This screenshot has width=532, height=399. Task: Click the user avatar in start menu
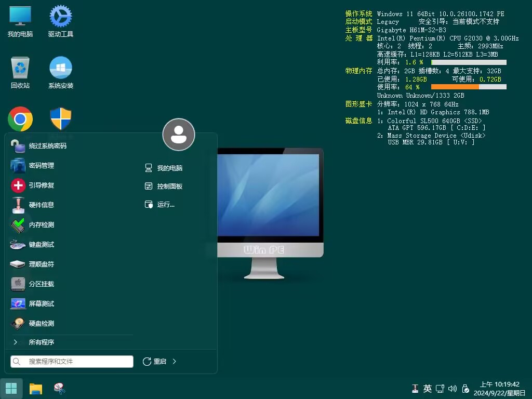(179, 135)
